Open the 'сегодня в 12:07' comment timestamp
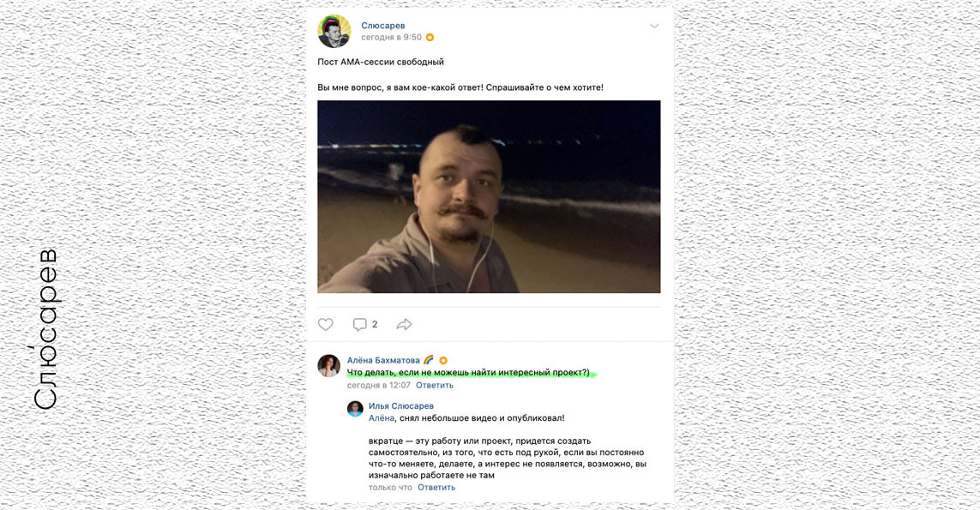Screen dimensions: 980x510 (x=379, y=385)
